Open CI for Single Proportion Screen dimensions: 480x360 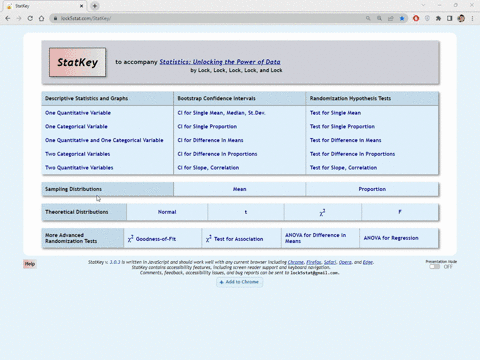point(207,127)
